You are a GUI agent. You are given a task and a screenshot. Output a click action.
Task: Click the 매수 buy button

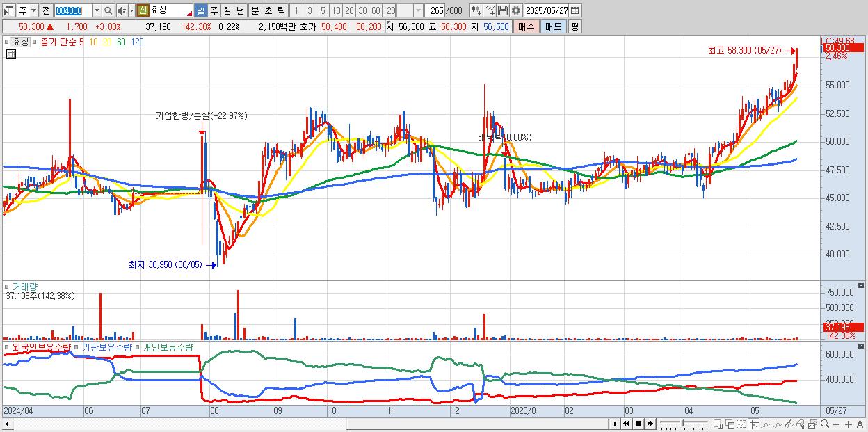click(x=526, y=26)
